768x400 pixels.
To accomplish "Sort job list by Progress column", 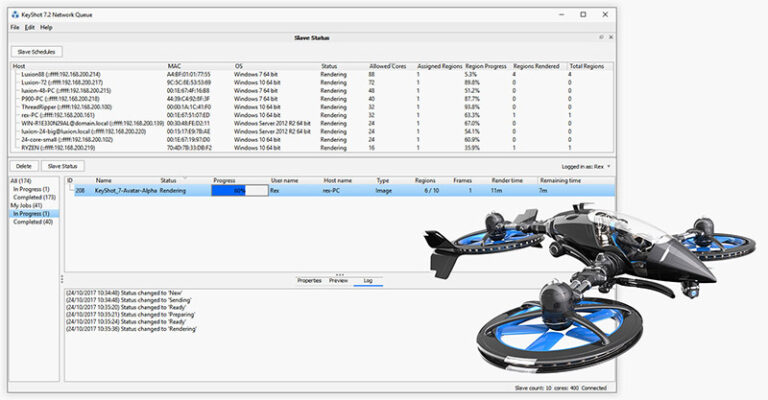I will pos(224,181).
